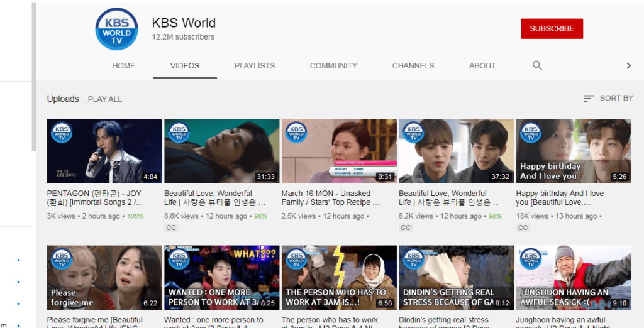Open the March 16 MON video thumbnail

[x=339, y=151]
